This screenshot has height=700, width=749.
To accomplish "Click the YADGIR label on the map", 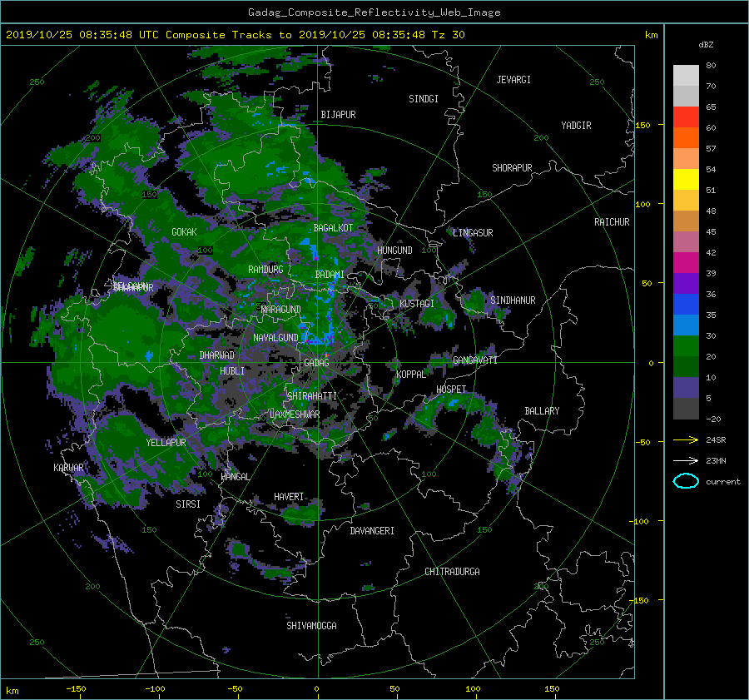I will pos(576,126).
